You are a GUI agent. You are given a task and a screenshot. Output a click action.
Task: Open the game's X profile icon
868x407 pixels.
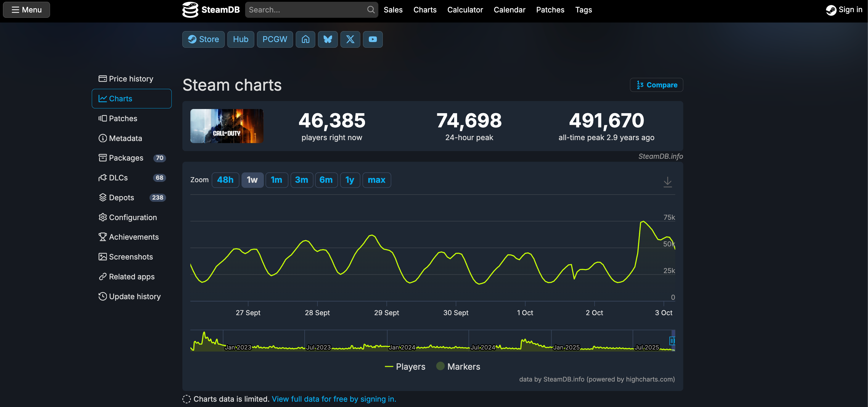pyautogui.click(x=350, y=39)
